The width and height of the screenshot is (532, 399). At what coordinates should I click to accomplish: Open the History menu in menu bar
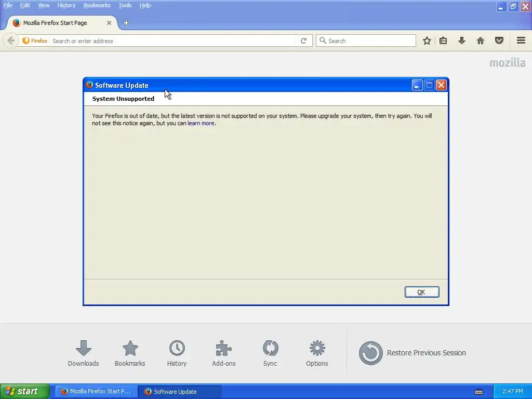[66, 5]
